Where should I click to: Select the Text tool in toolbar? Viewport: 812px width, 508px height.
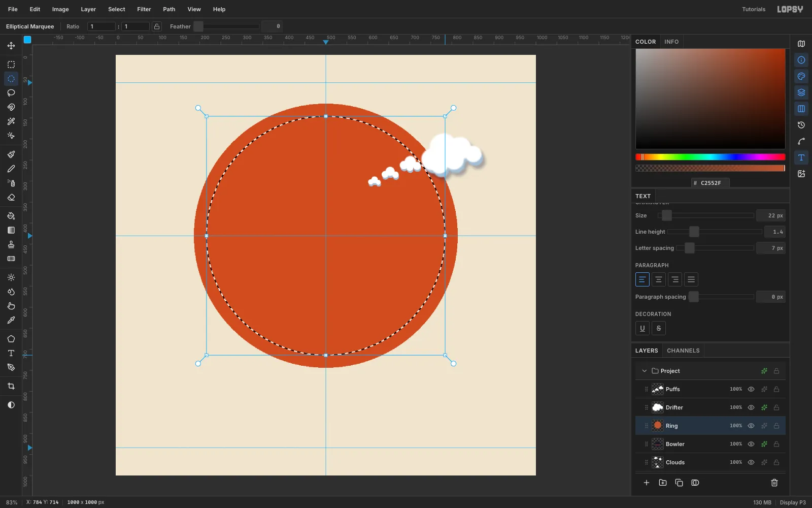[x=11, y=353]
